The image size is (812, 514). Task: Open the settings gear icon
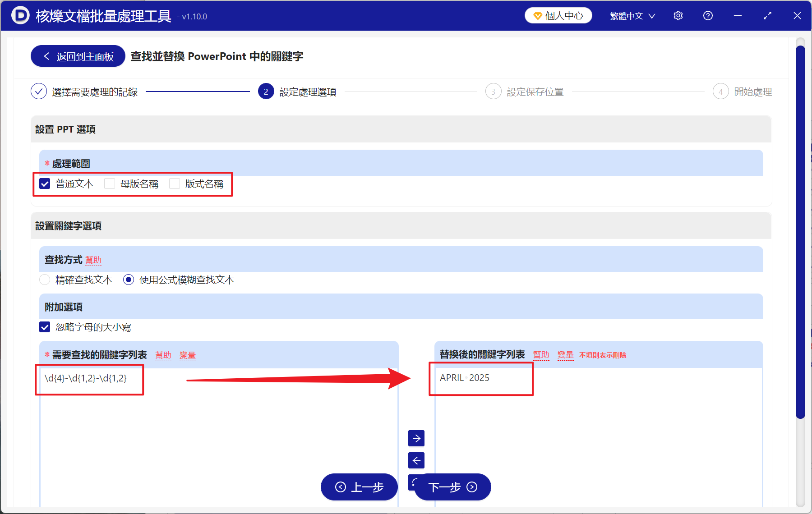point(678,15)
